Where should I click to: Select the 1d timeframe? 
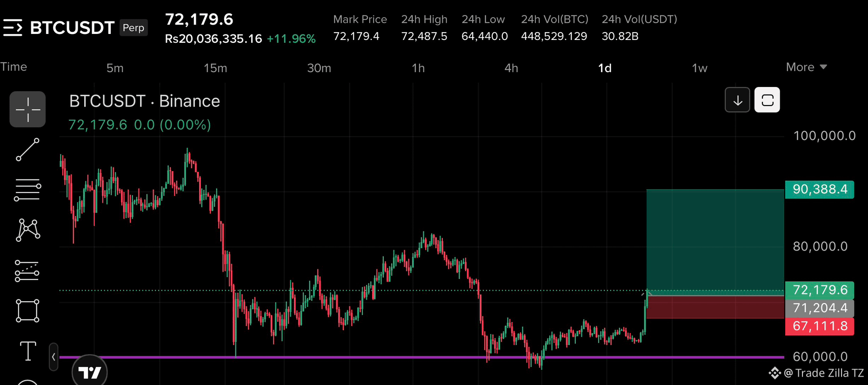605,68
